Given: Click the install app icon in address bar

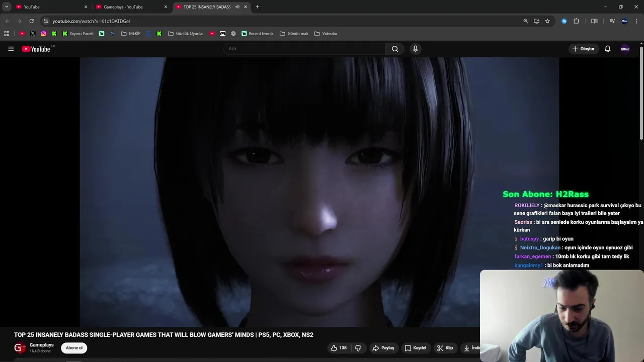Looking at the screenshot, I should tap(536, 21).
